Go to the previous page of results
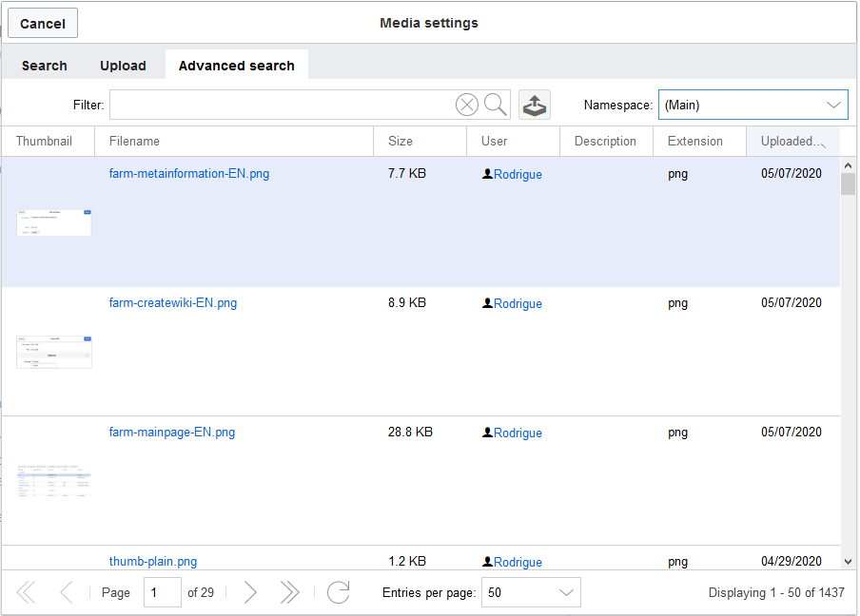This screenshot has width=860, height=616. coord(67,592)
